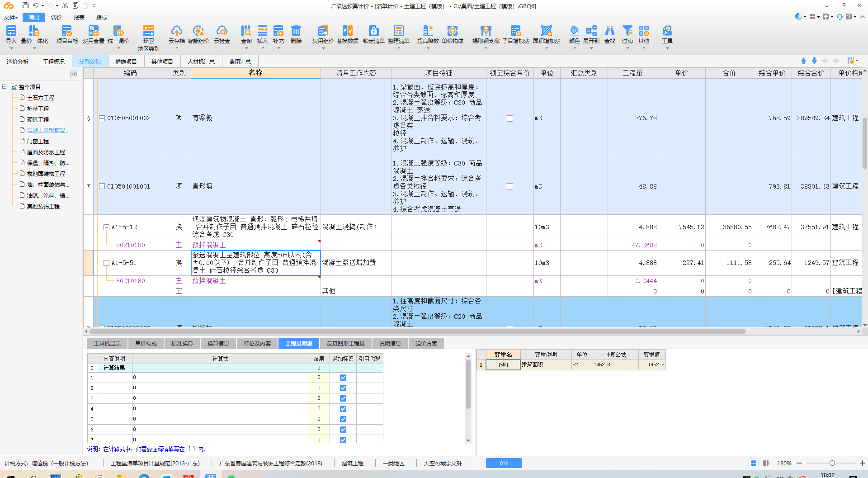Adjust the 130% zoom slider handle
868x478 pixels.
point(832,463)
